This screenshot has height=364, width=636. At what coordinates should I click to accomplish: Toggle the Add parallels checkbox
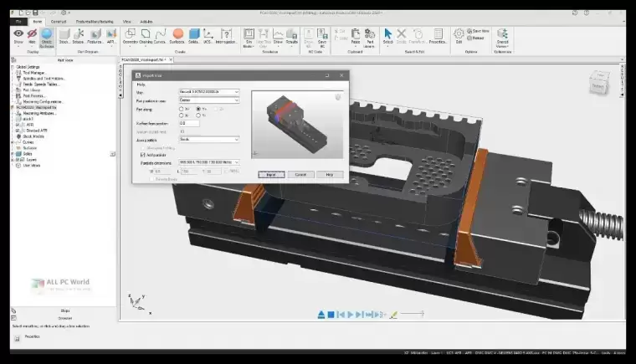pos(143,155)
